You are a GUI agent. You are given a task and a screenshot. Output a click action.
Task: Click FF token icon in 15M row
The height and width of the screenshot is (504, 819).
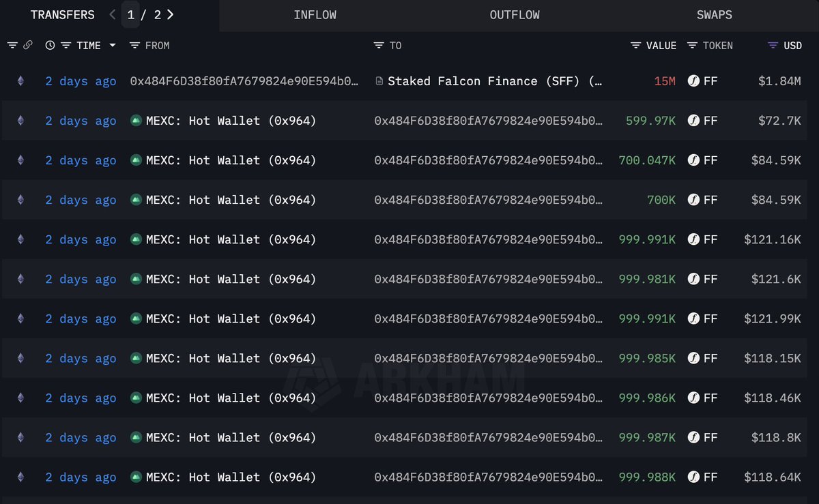point(693,81)
